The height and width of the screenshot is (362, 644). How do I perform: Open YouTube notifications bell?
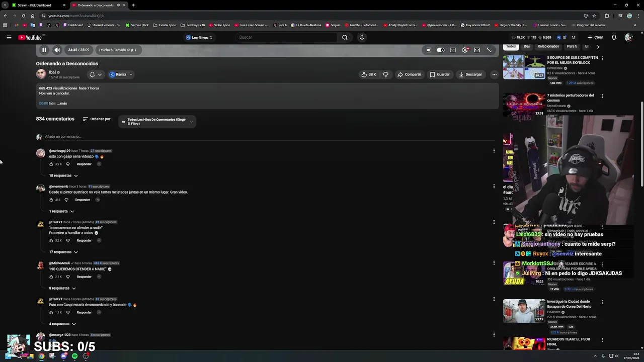[x=614, y=37]
